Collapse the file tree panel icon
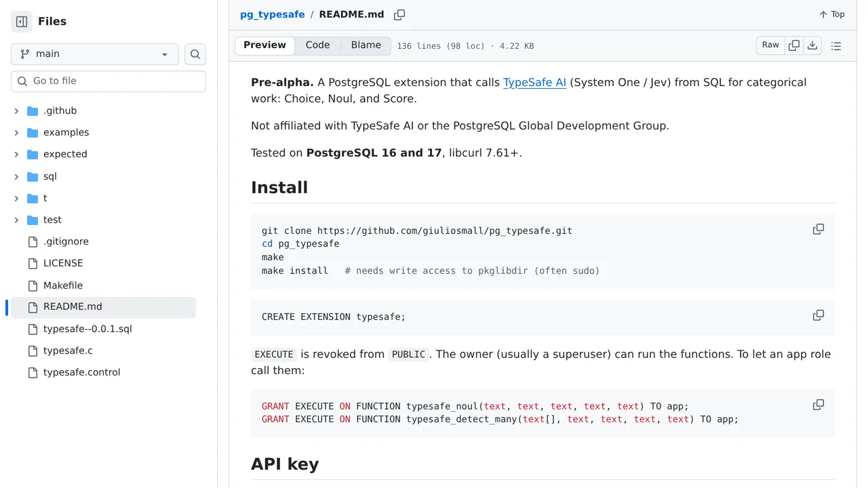 pyautogui.click(x=22, y=22)
